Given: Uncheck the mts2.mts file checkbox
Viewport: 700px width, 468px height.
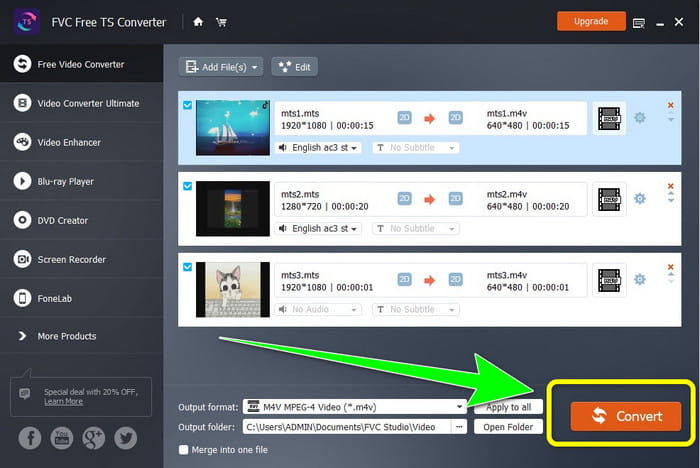Looking at the screenshot, I should [188, 186].
